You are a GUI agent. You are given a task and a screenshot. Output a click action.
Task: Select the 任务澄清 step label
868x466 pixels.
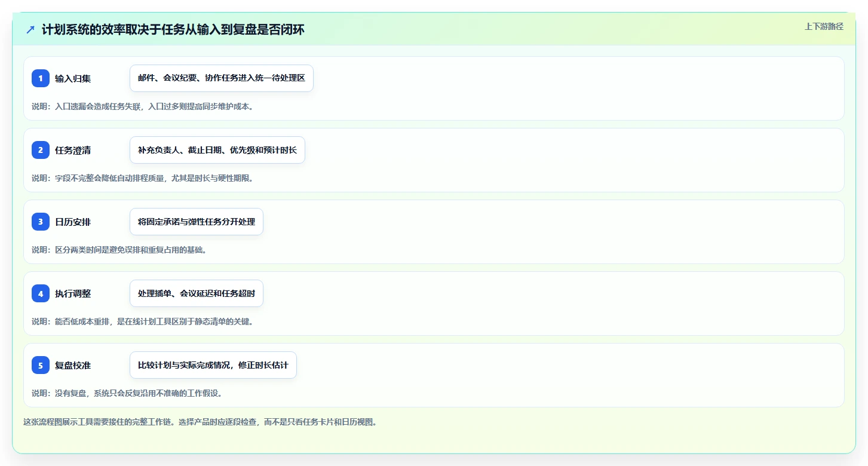pyautogui.click(x=73, y=150)
